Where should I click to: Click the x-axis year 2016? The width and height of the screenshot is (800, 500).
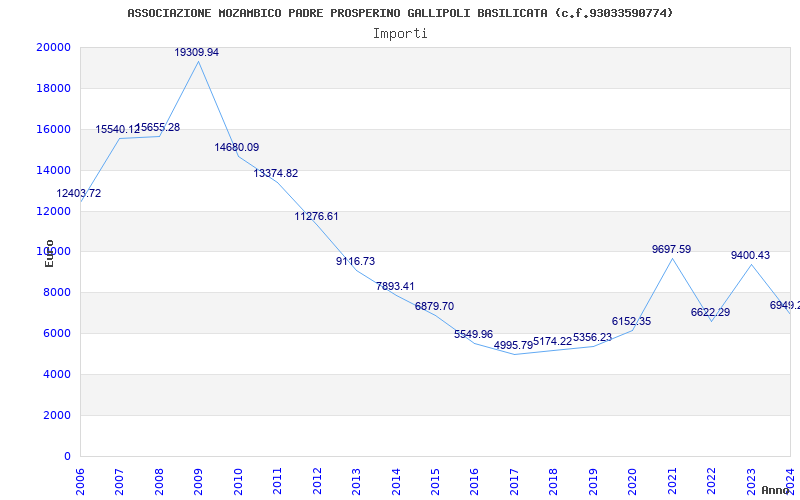click(474, 482)
